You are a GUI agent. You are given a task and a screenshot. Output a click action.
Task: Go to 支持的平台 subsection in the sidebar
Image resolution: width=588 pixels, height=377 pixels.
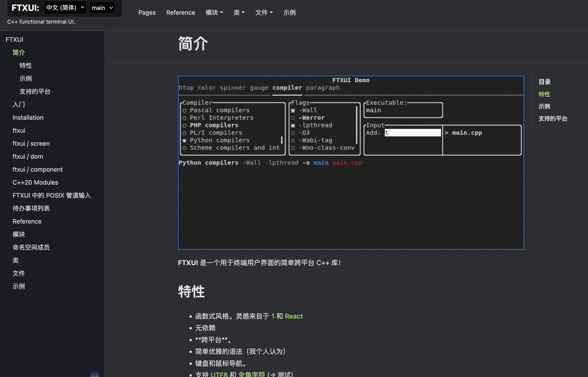35,92
